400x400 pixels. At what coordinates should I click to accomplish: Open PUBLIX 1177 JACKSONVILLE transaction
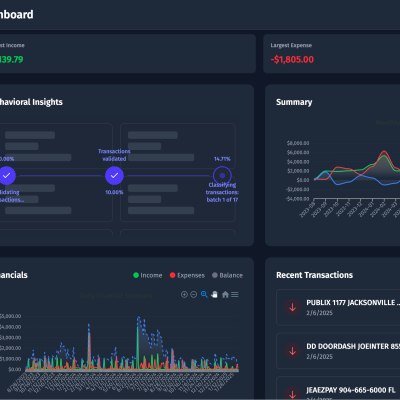pyautogui.click(x=338, y=307)
